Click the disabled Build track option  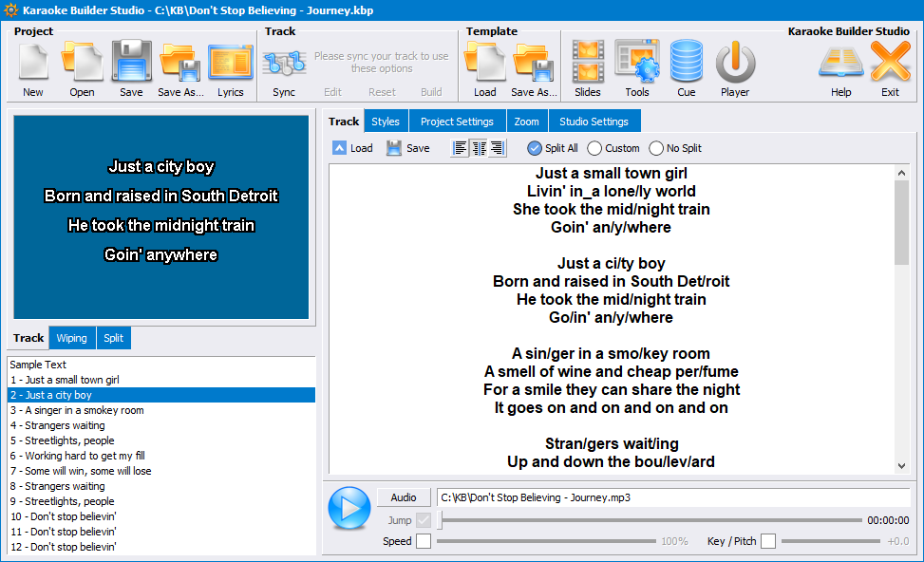(x=431, y=92)
